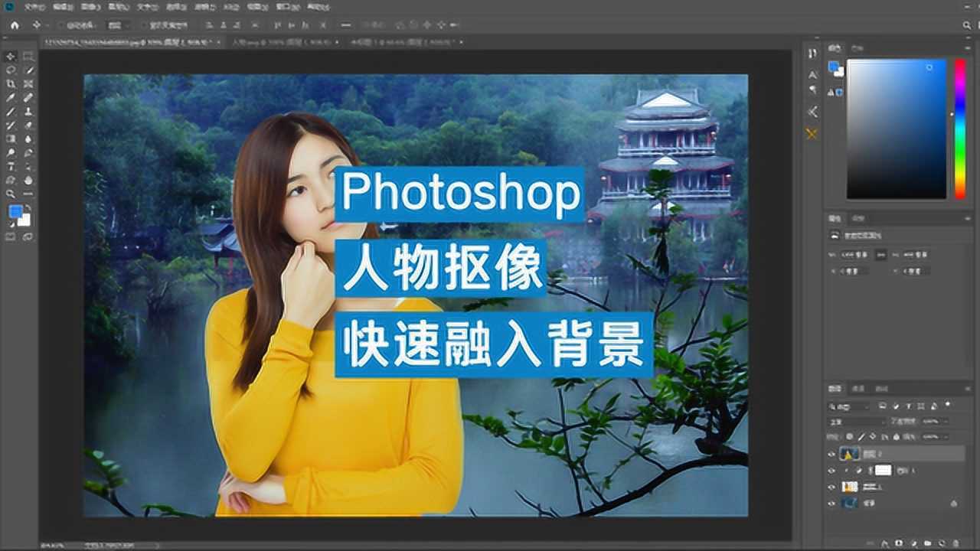Screen dimensions: 980x551
Task: Open the layer opacity slider arrow
Action: (946, 421)
